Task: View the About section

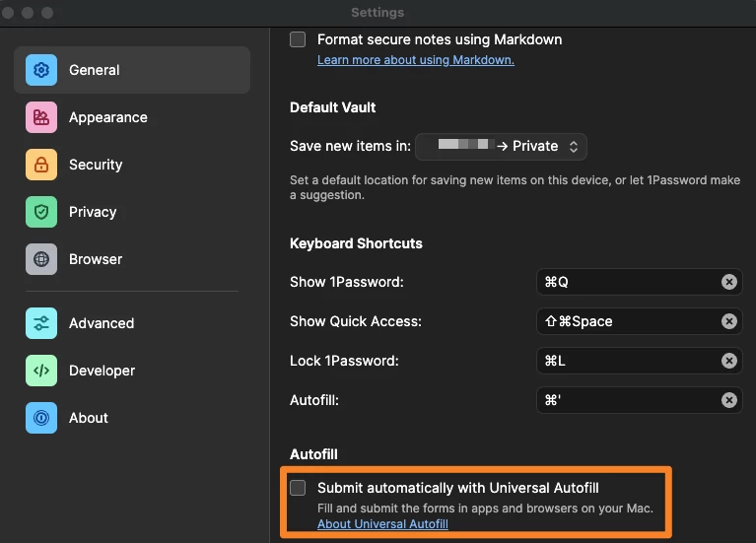Action: coord(132,418)
